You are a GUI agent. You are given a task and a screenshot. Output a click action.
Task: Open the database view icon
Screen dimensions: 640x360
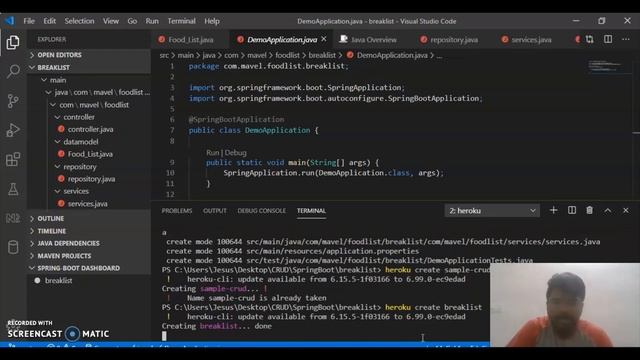[x=13, y=247]
